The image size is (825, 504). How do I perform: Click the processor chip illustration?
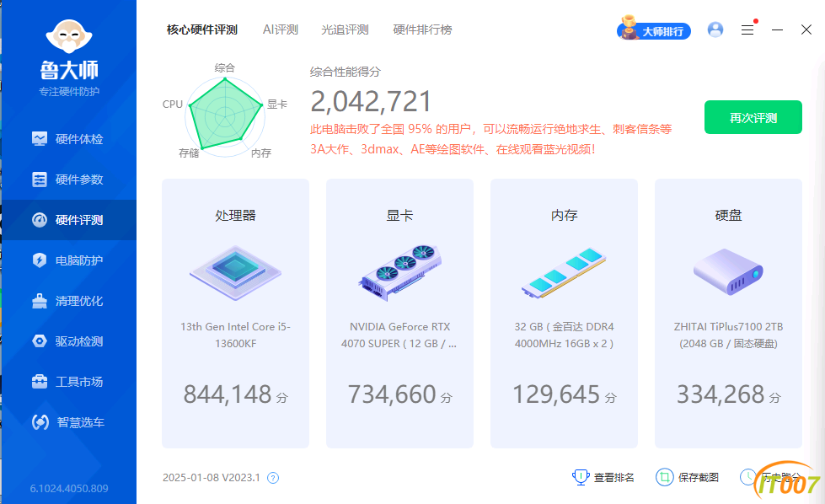pos(236,272)
